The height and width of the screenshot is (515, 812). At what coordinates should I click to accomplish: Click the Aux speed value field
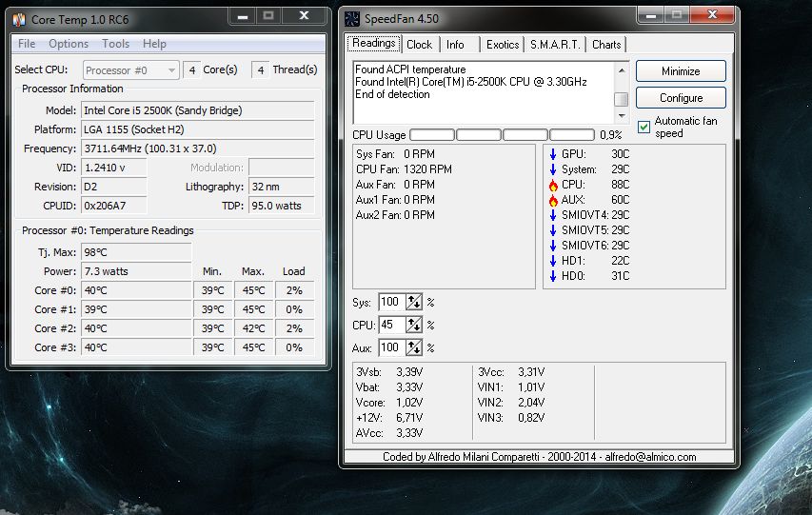click(x=392, y=347)
